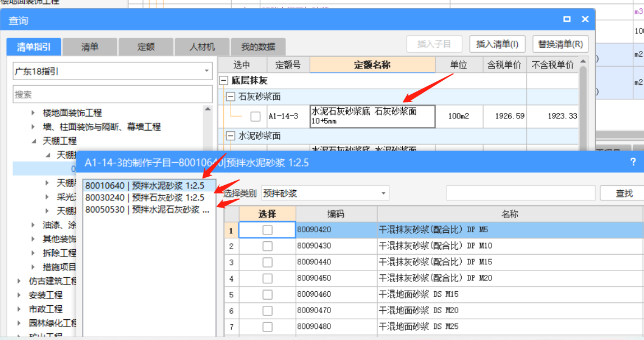Click the 插入子目 button
This screenshot has width=644, height=340.
(434, 44)
